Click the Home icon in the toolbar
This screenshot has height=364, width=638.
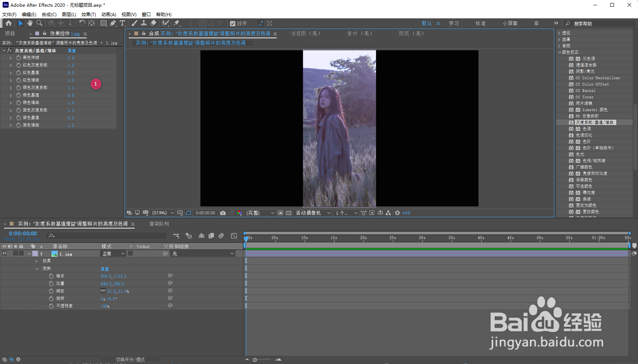pyautogui.click(x=8, y=23)
